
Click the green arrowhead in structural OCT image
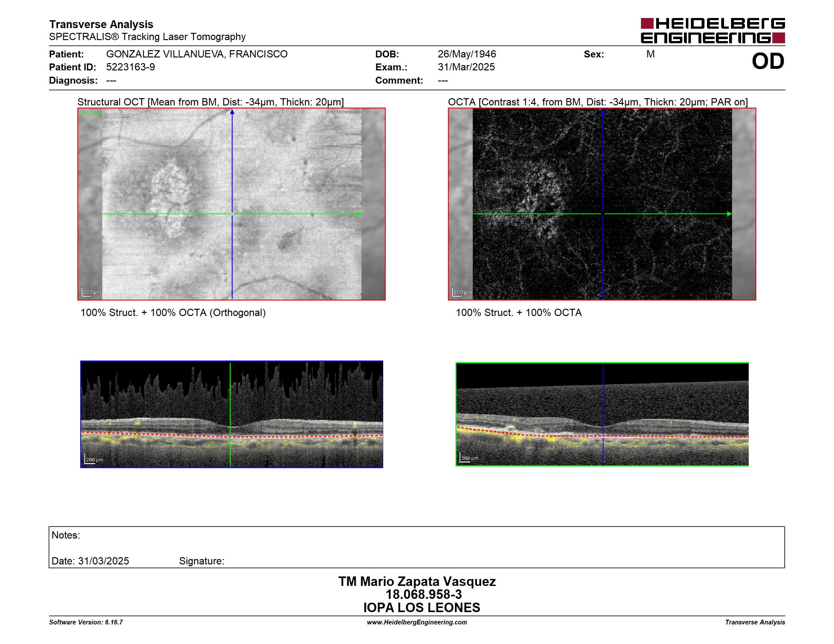(x=358, y=214)
